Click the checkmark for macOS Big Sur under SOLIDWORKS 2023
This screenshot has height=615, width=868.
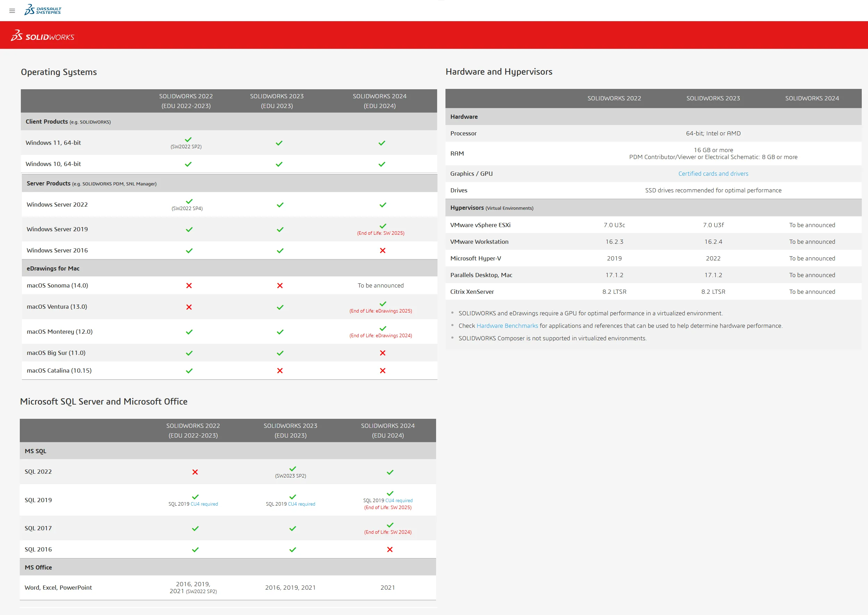(280, 352)
